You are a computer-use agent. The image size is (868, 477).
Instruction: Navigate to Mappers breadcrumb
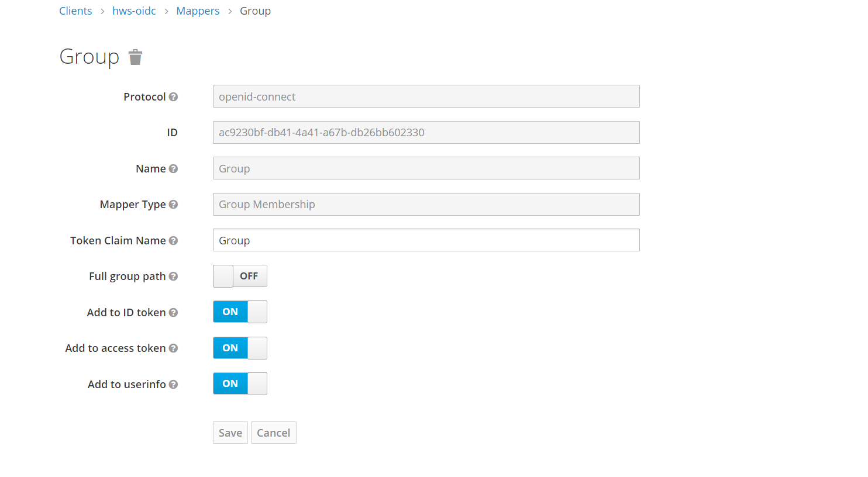point(198,11)
